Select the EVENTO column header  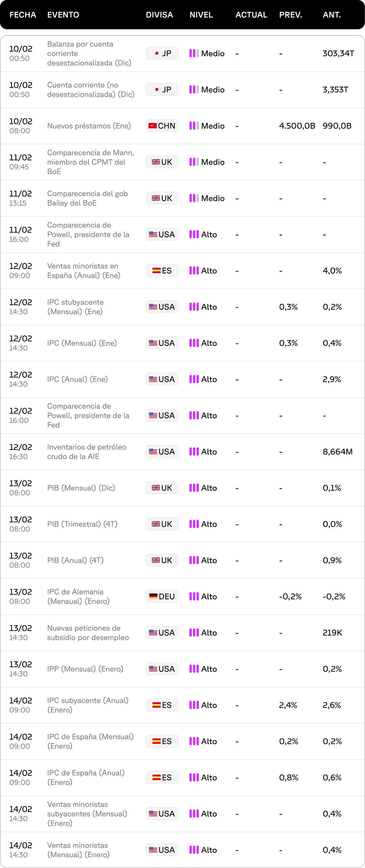63,15
